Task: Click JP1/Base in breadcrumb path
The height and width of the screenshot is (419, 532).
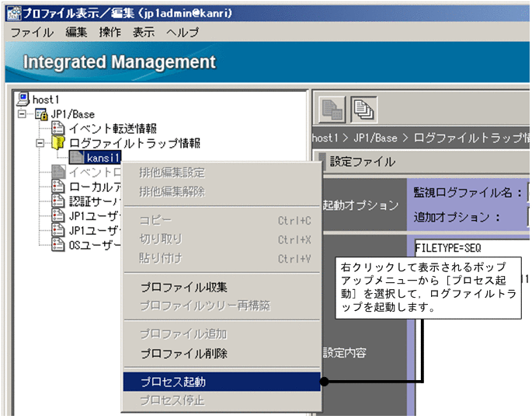Action: (x=375, y=138)
